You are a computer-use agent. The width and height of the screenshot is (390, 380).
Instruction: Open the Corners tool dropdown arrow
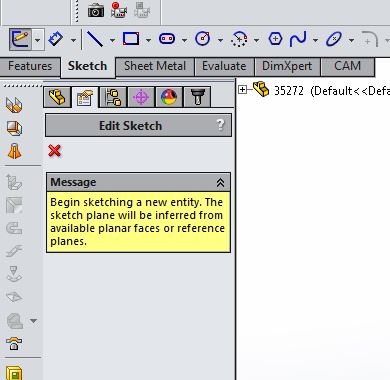click(x=33, y=321)
